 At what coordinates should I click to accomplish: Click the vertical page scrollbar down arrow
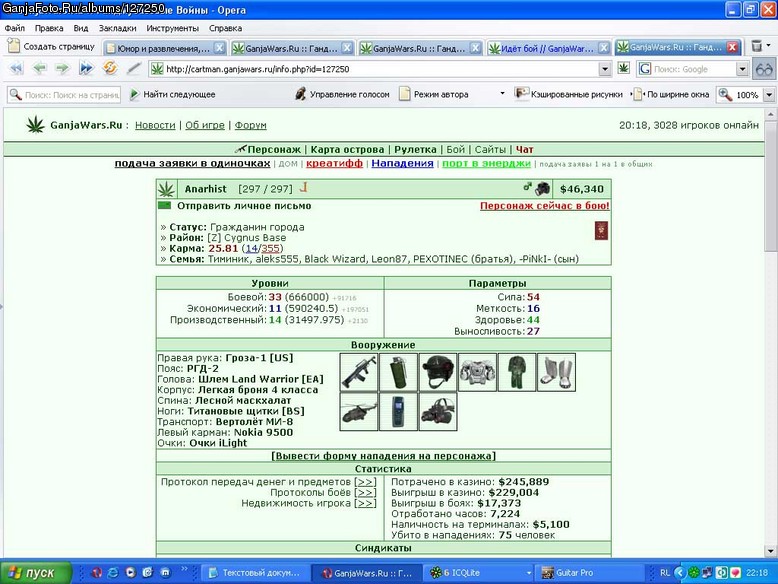770,551
